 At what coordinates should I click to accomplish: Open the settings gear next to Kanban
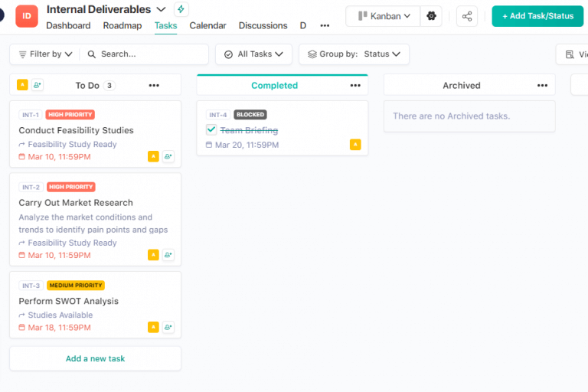431,16
